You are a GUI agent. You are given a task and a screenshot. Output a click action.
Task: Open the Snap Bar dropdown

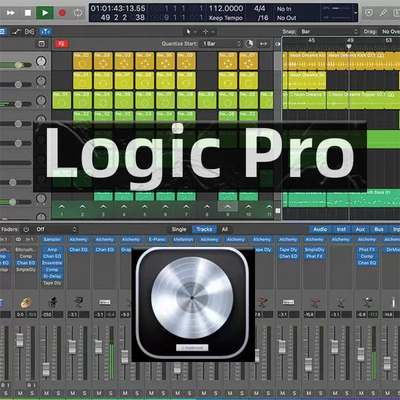[x=329, y=32]
